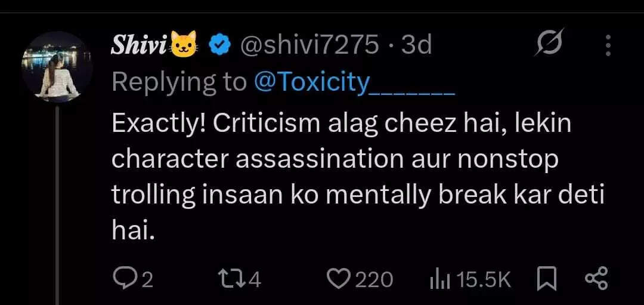
Task: Open the @shivi7275 handle
Action: click(x=309, y=45)
